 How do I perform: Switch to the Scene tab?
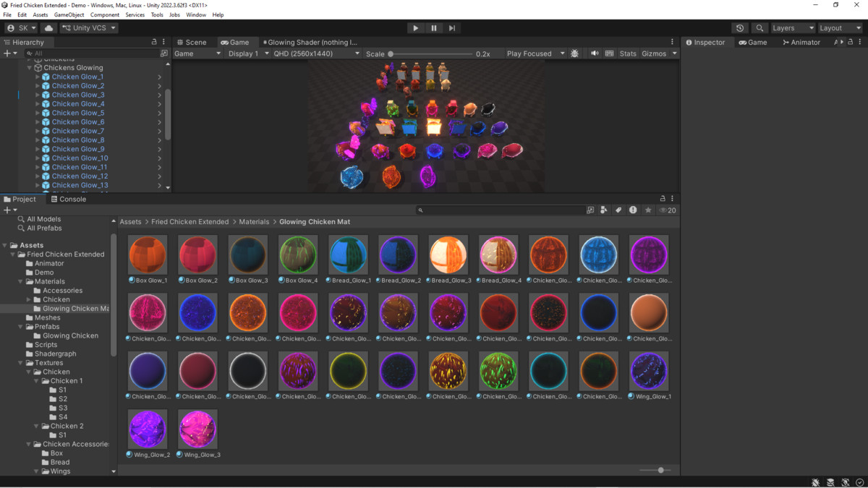coord(191,42)
